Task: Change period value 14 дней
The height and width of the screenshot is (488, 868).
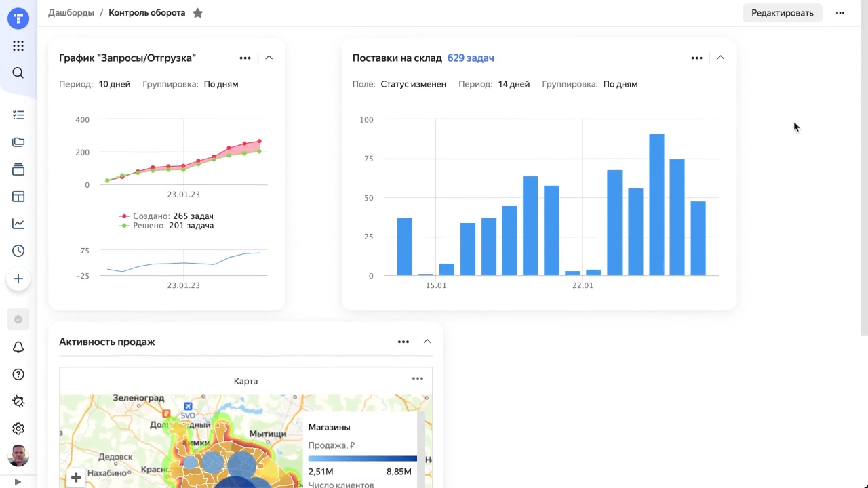Action: tap(514, 84)
